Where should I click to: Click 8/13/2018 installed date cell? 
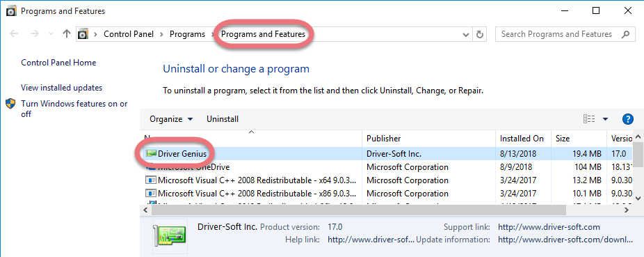tap(518, 154)
